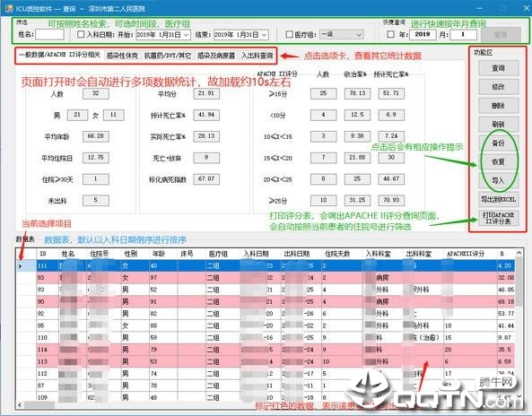Click the horizontal scrollbar thumb of the data table

click(39, 404)
